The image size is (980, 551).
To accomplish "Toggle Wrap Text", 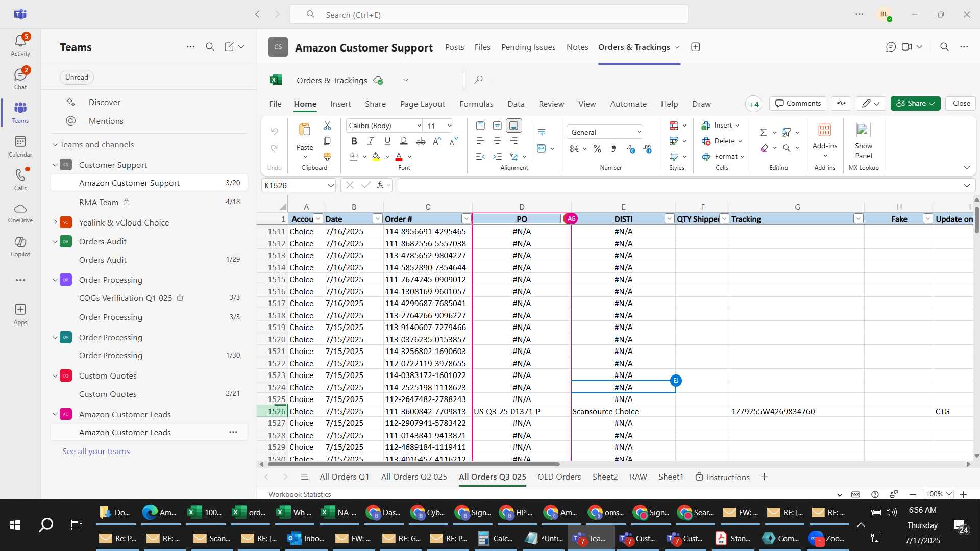I will tap(542, 132).
